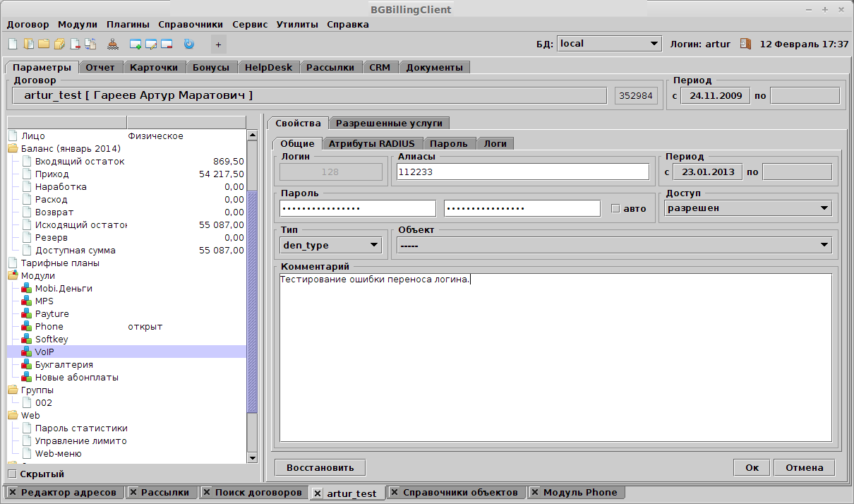Click the document copy icon with blue arrow

[90, 44]
